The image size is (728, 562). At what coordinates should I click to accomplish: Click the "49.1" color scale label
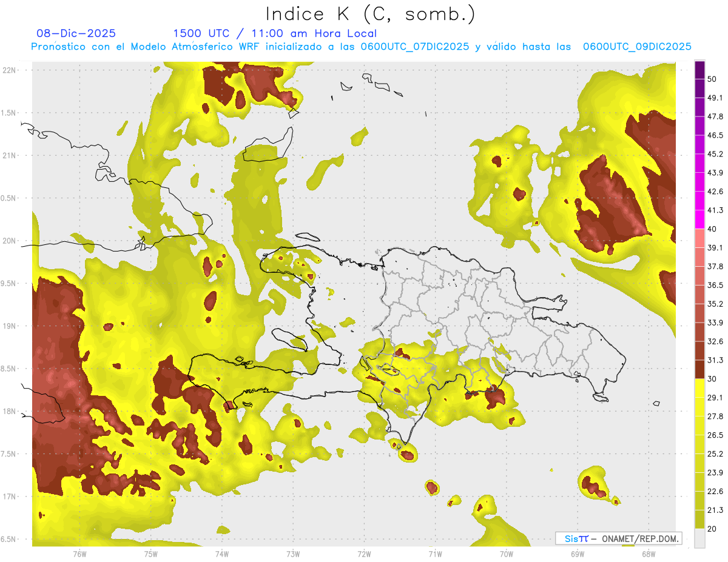[x=715, y=98]
